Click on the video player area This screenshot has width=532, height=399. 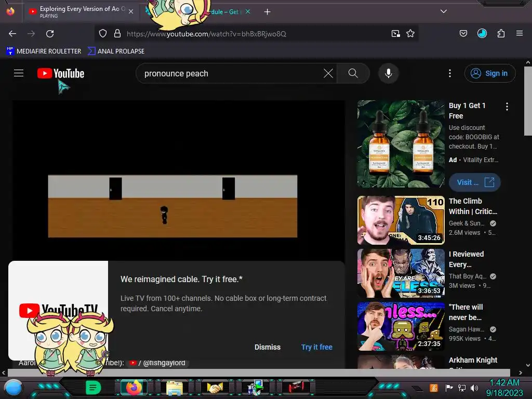point(179,180)
